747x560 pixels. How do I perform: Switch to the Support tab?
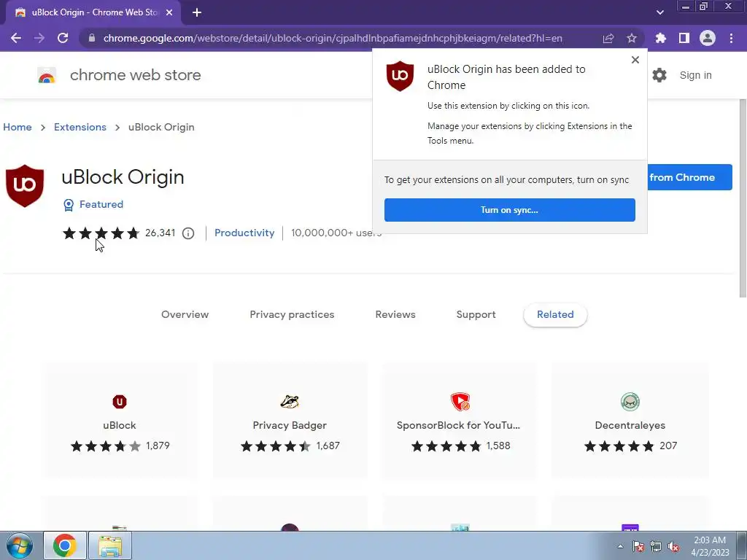tap(476, 314)
